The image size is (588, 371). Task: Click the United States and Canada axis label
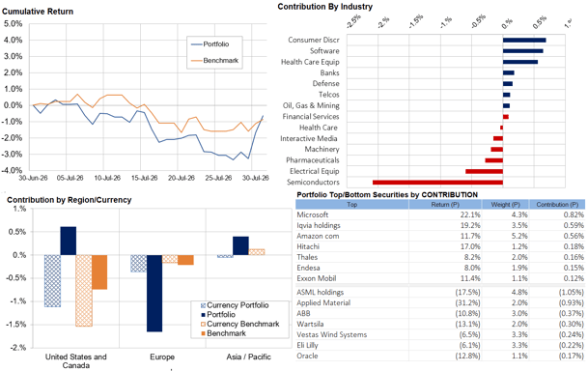pyautogui.click(x=75, y=361)
